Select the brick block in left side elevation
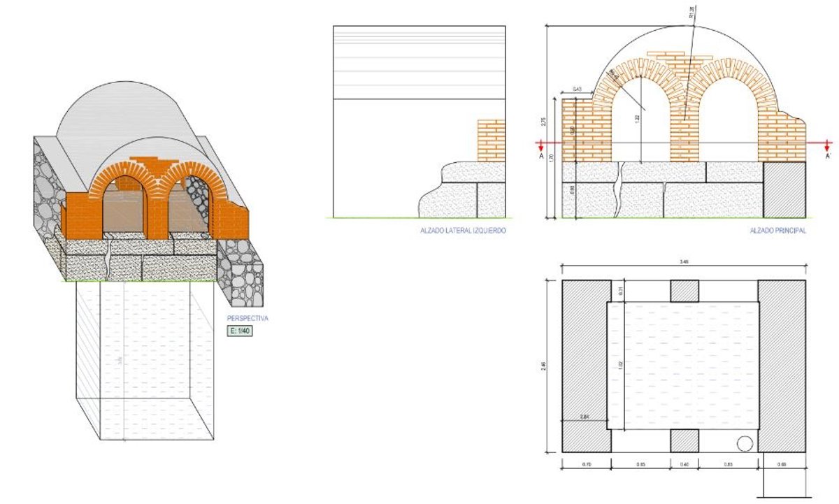 coord(491,141)
